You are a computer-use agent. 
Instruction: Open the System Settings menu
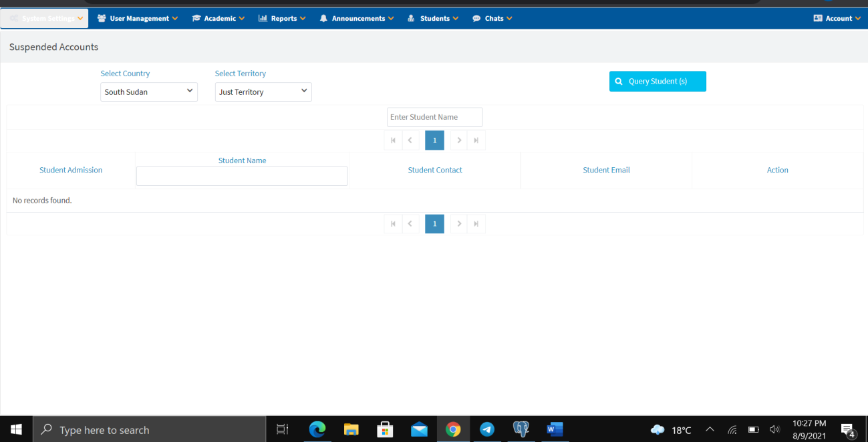click(44, 19)
